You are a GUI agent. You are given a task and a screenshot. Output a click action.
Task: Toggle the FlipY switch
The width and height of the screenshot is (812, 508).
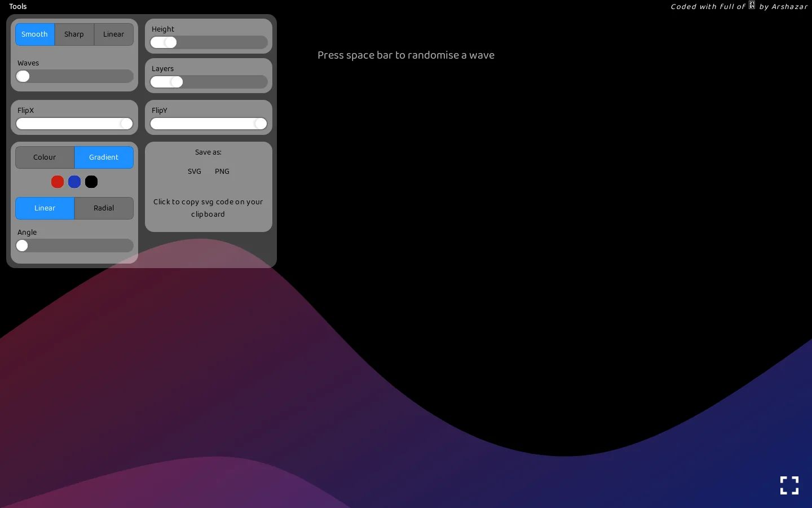209,124
